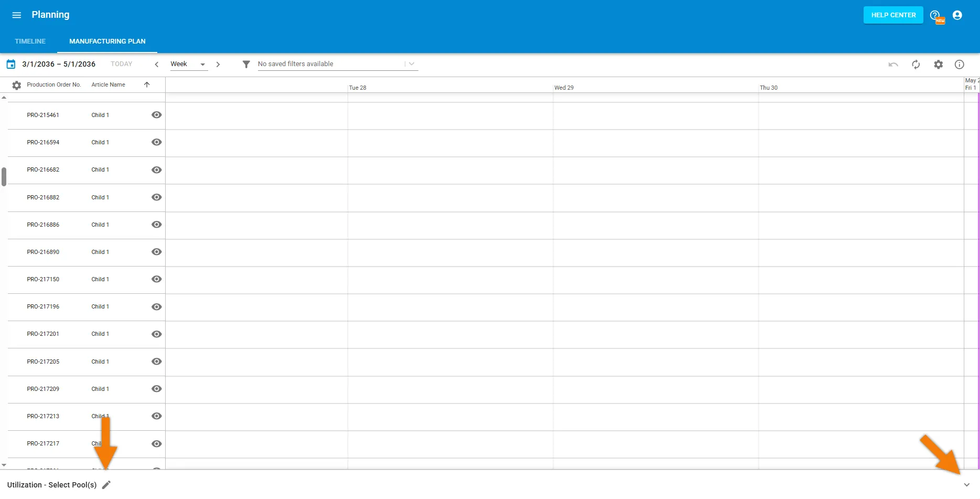Click the vertical scrollbar handle of order list
Viewport: 980px width, 499px height.
[4, 177]
